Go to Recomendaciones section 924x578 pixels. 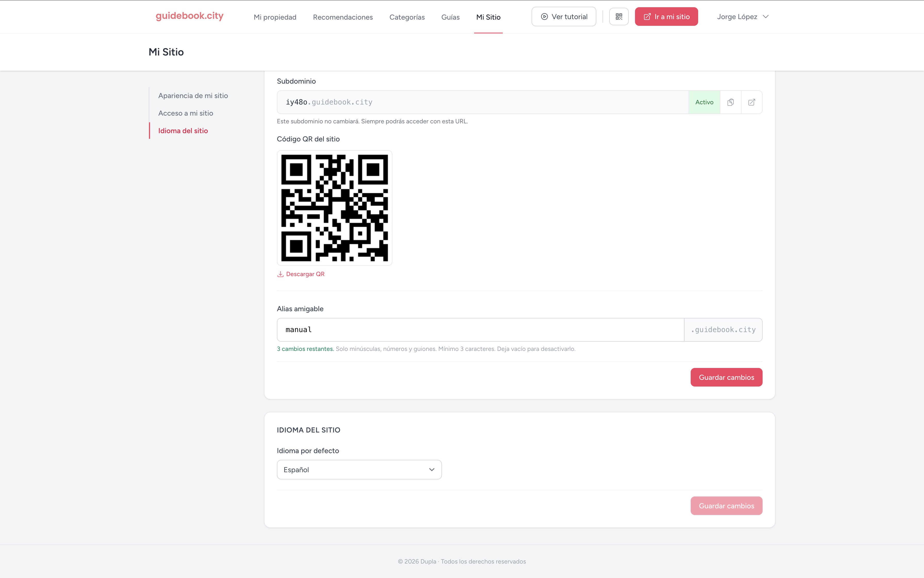(x=343, y=17)
